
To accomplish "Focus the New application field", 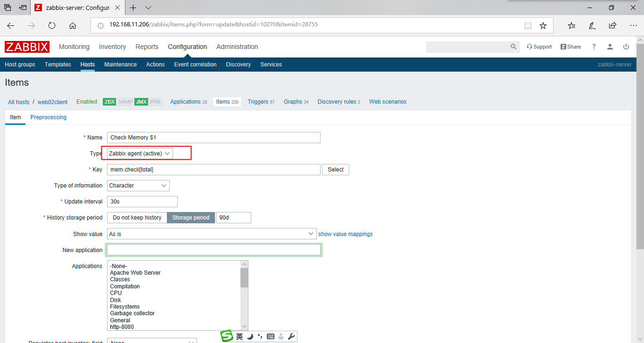I will click(x=214, y=250).
